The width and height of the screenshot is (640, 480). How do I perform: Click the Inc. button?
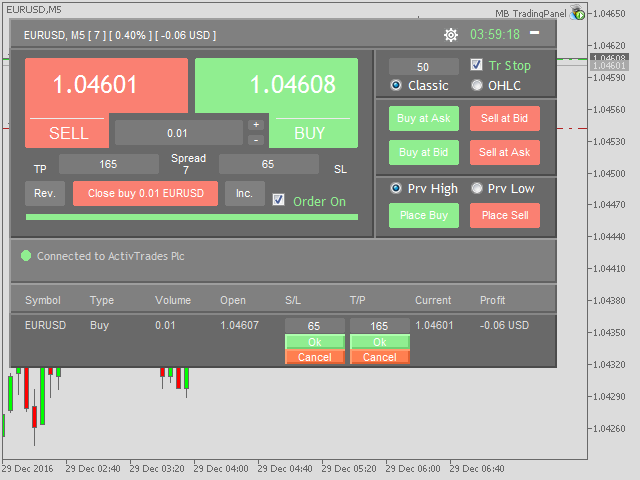244,193
